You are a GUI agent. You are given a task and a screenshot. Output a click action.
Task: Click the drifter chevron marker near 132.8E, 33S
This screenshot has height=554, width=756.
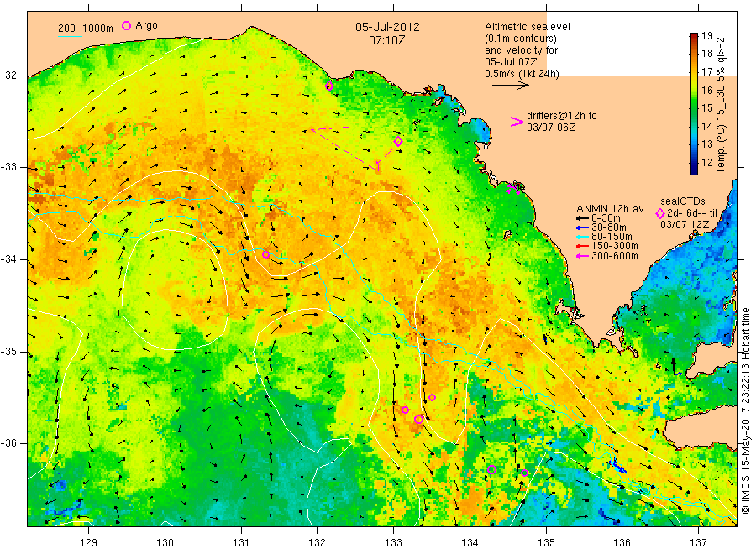pos(378,167)
